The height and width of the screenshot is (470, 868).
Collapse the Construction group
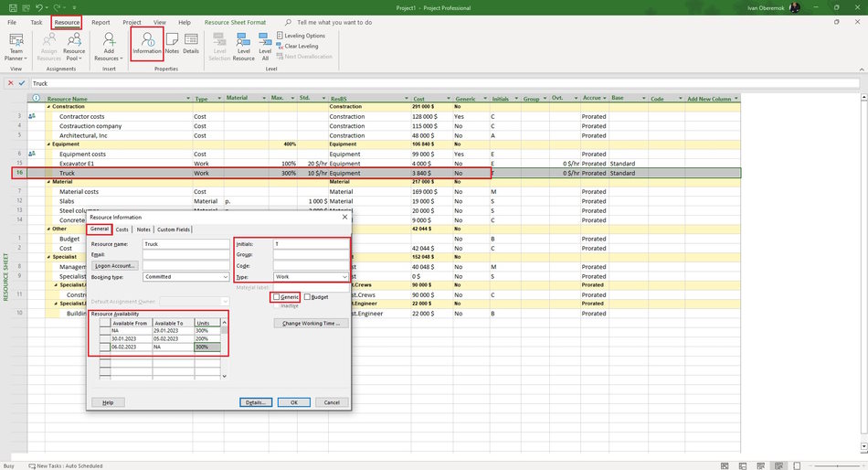(x=48, y=106)
